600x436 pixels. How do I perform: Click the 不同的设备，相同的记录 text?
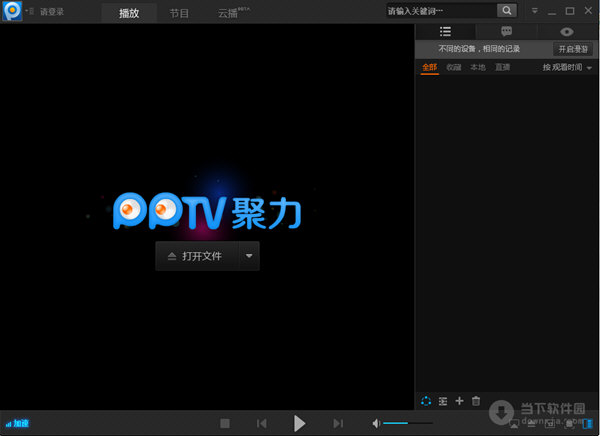pos(479,49)
